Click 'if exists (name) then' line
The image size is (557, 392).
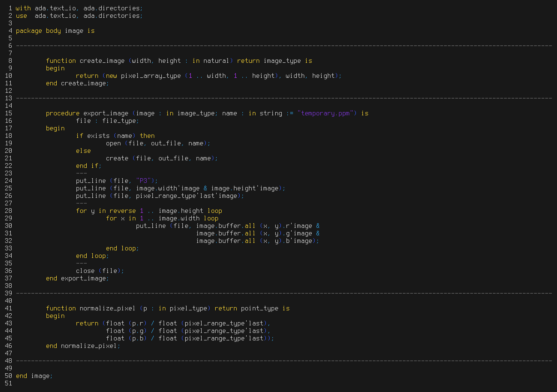(115, 136)
